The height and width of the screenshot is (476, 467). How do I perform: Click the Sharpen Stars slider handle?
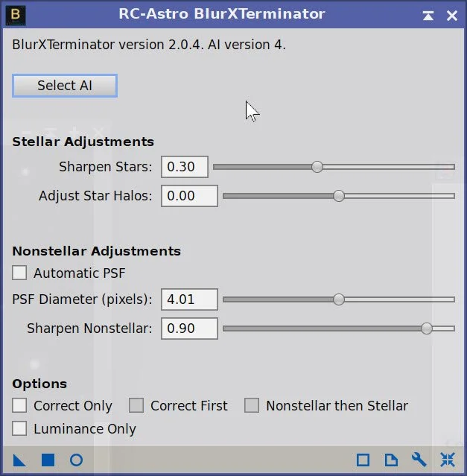[317, 167]
